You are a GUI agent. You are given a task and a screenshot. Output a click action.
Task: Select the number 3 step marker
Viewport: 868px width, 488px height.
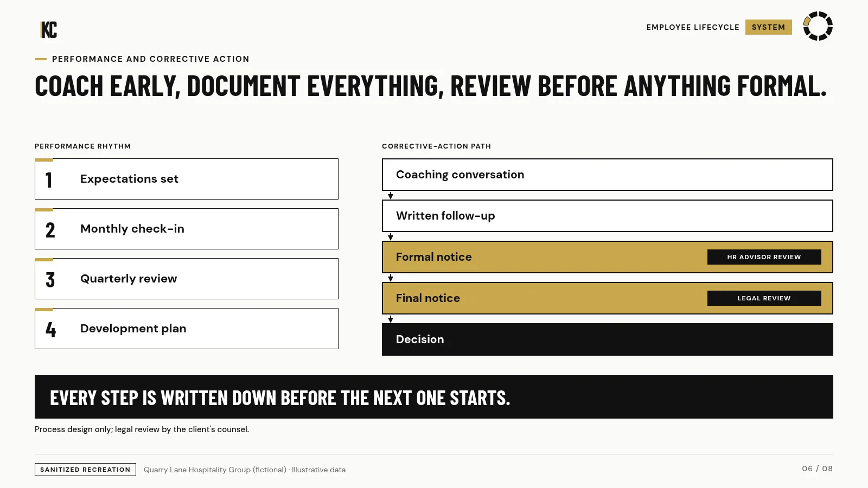pos(50,280)
